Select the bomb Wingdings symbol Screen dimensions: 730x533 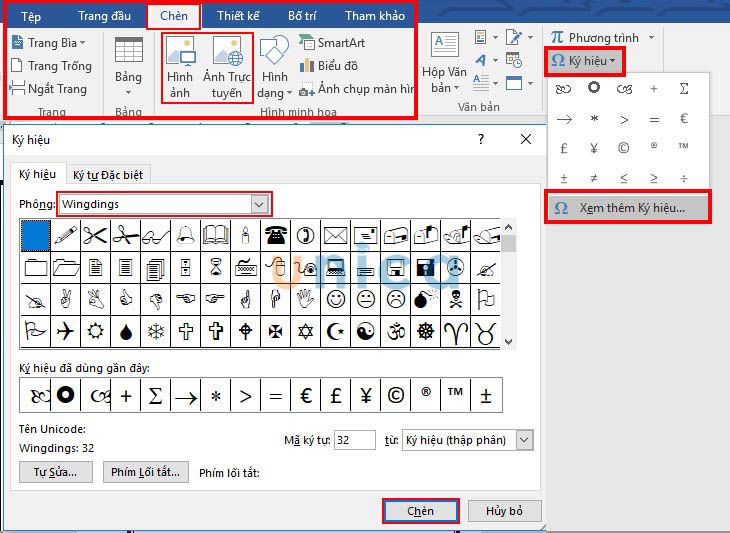[426, 299]
